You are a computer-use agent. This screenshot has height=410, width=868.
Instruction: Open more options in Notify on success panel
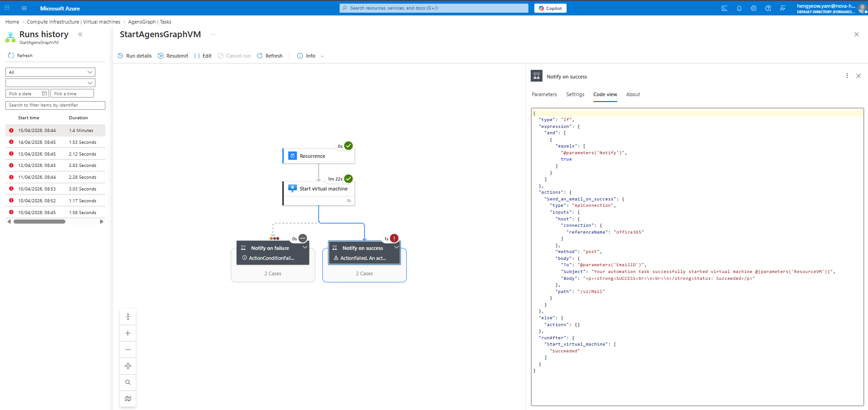click(847, 76)
